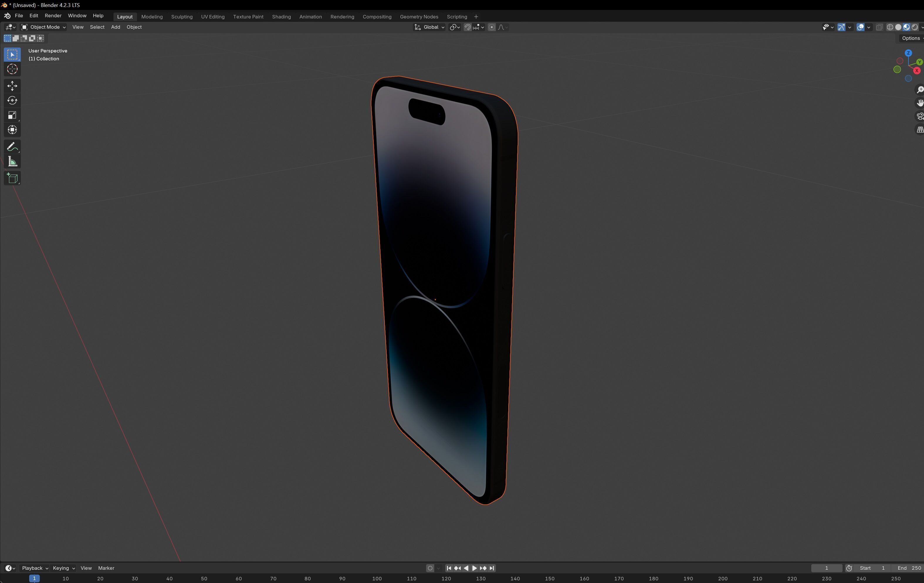Click the blue Z axis gizmo
The image size is (924, 583).
(908, 53)
